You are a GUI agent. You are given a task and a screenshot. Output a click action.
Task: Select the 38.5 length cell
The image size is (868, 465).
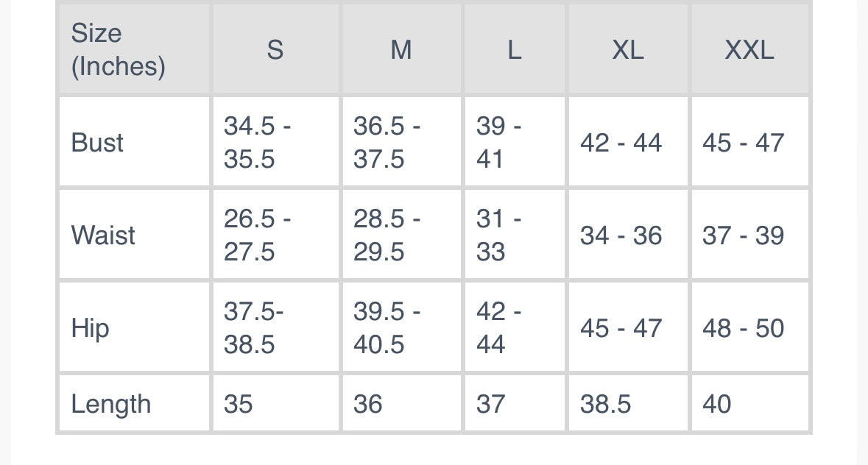click(605, 404)
